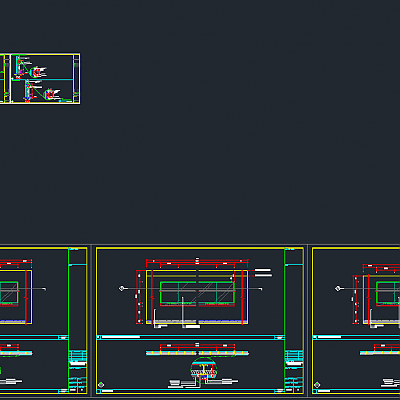
Task: Pick the top red dimension line above middle elevation
Action: [197, 260]
